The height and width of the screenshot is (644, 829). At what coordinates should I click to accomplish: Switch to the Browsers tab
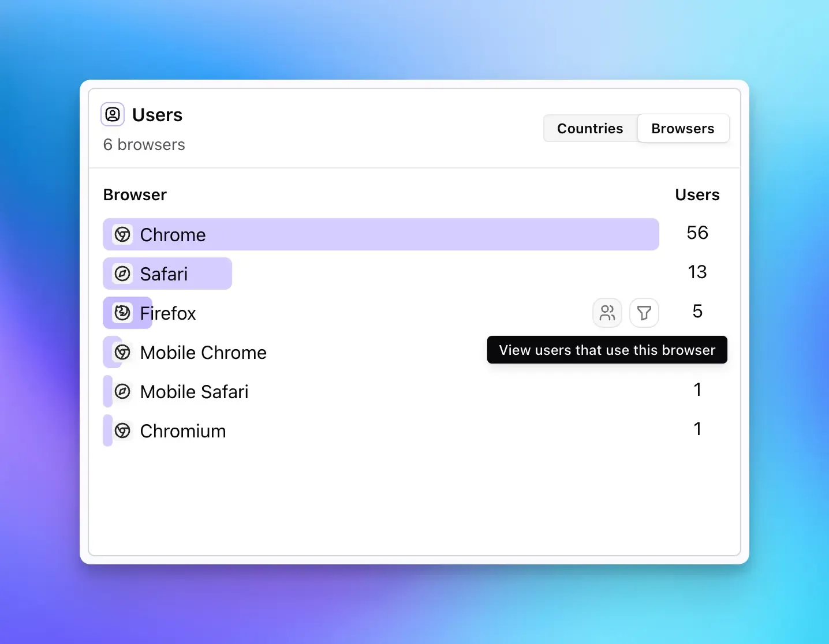point(683,128)
